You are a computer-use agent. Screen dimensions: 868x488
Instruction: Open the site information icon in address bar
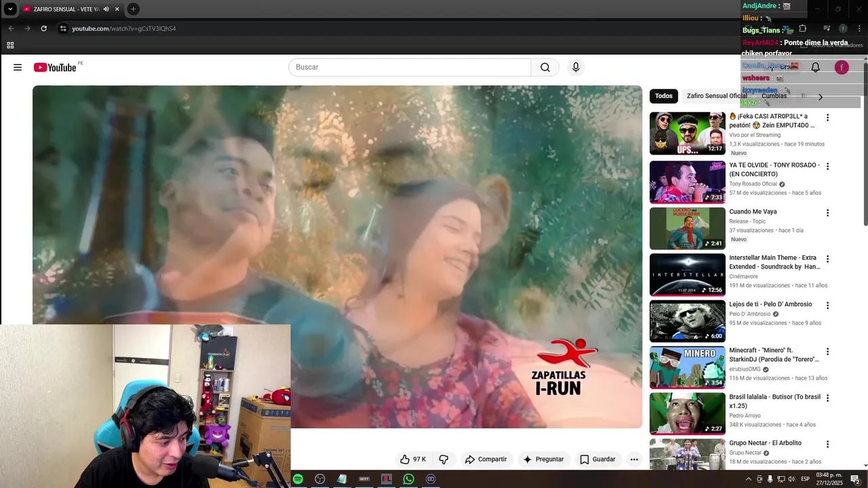tap(63, 28)
